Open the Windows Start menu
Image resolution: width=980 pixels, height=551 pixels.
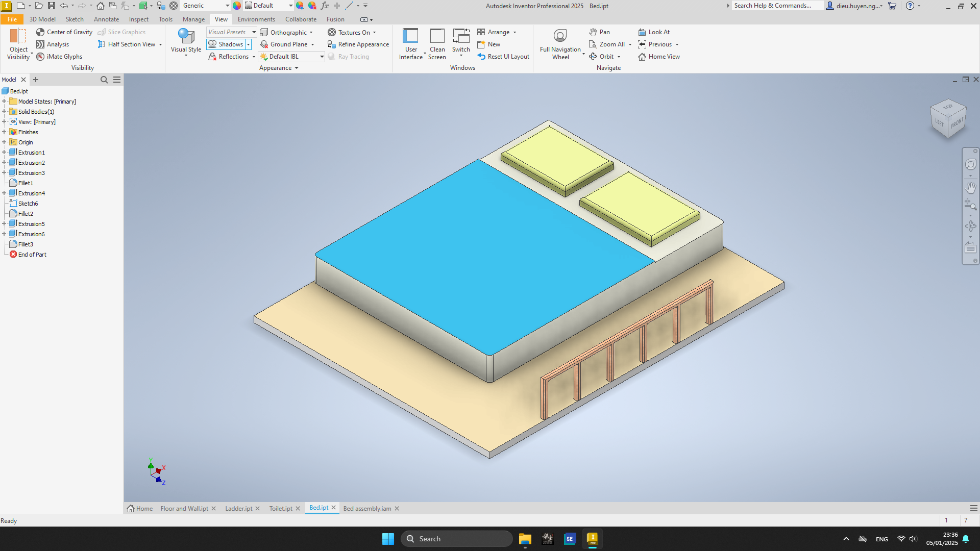(388, 539)
